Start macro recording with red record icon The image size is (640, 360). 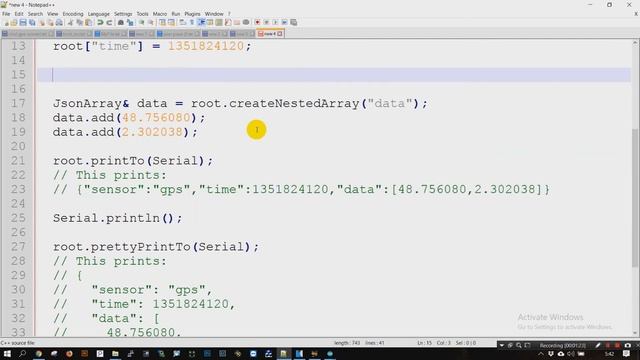click(257, 22)
